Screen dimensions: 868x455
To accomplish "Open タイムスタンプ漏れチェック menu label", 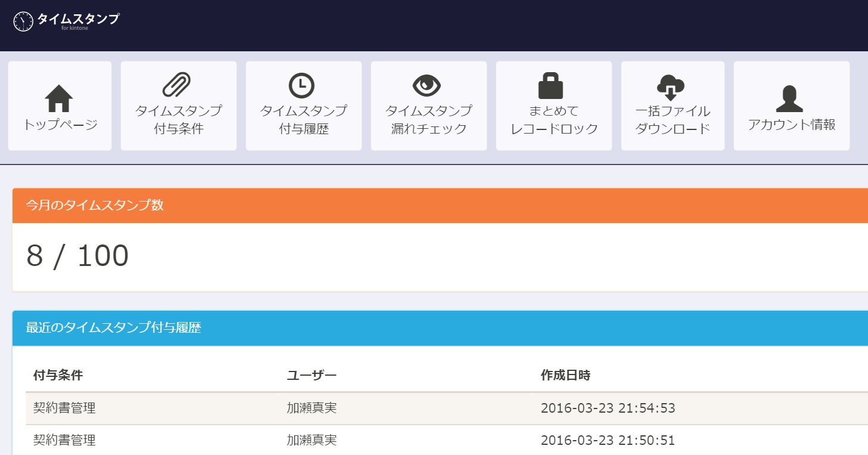I will [429, 119].
